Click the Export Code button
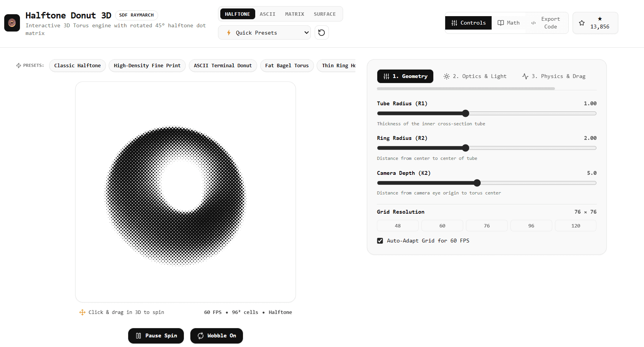Screen dimensions: 644x347 pos(547,23)
